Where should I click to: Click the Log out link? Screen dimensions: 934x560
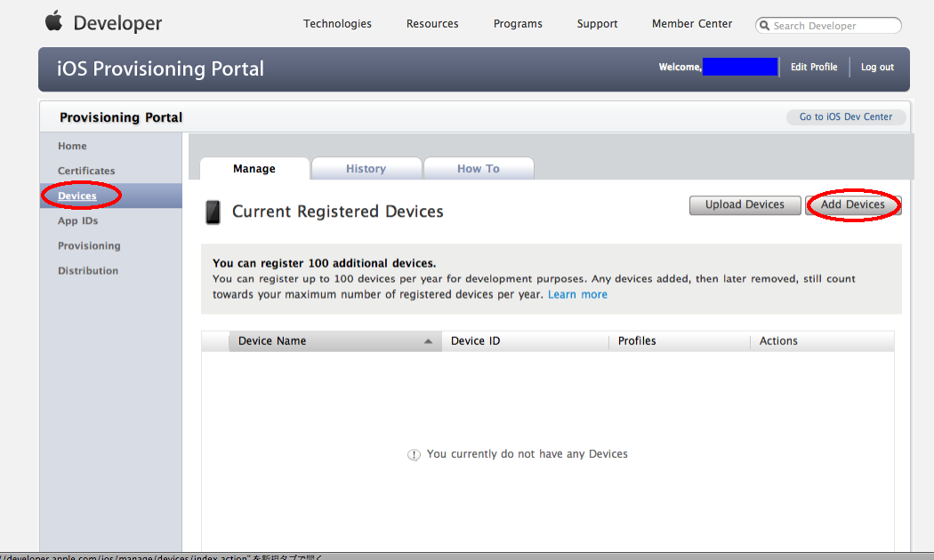(x=877, y=68)
